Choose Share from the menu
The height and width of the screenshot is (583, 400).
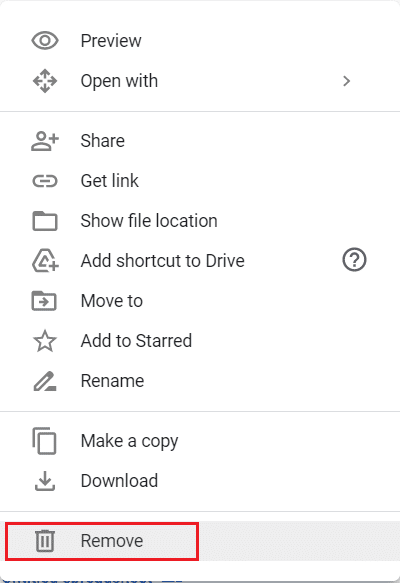(x=200, y=141)
